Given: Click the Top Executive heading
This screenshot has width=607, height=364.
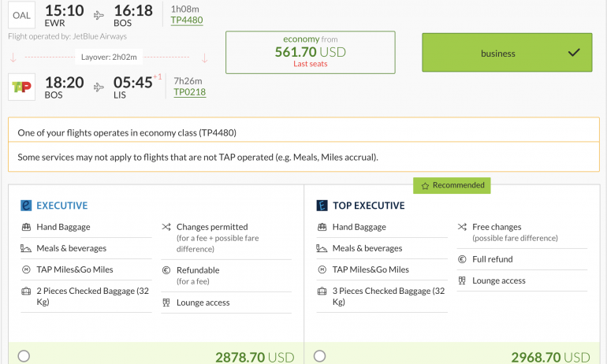Looking at the screenshot, I should pos(368,206).
